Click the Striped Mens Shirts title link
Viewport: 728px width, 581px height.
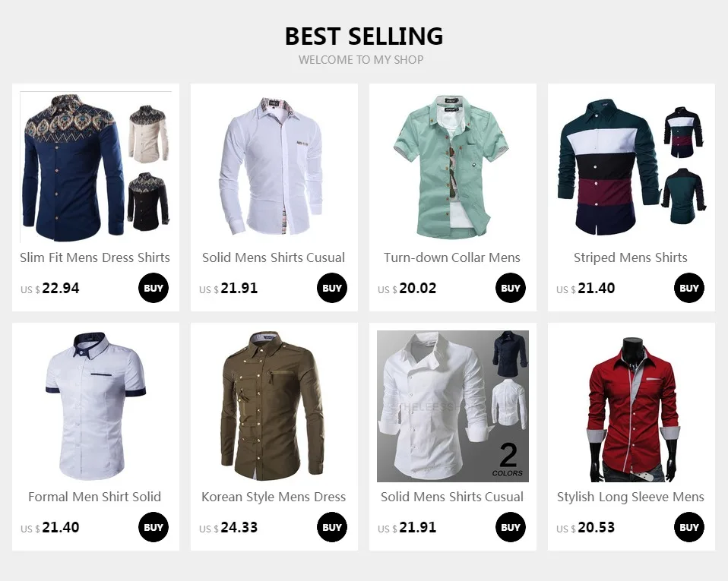click(x=631, y=257)
